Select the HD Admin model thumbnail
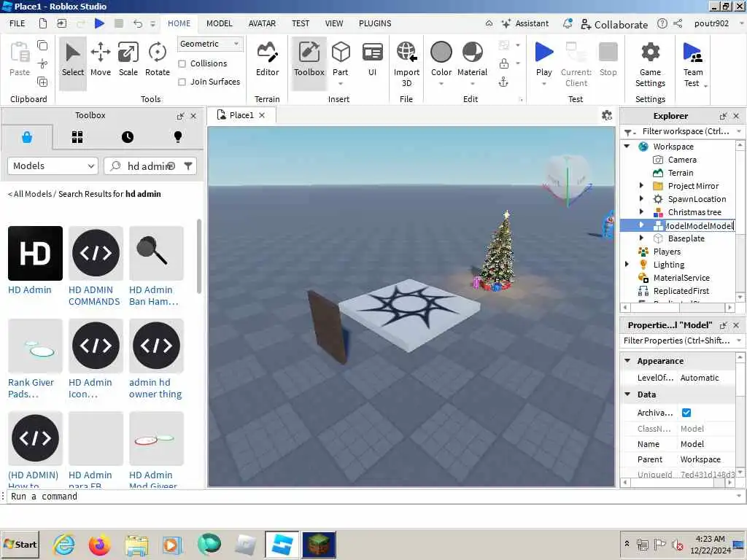The height and width of the screenshot is (560, 747). point(35,253)
